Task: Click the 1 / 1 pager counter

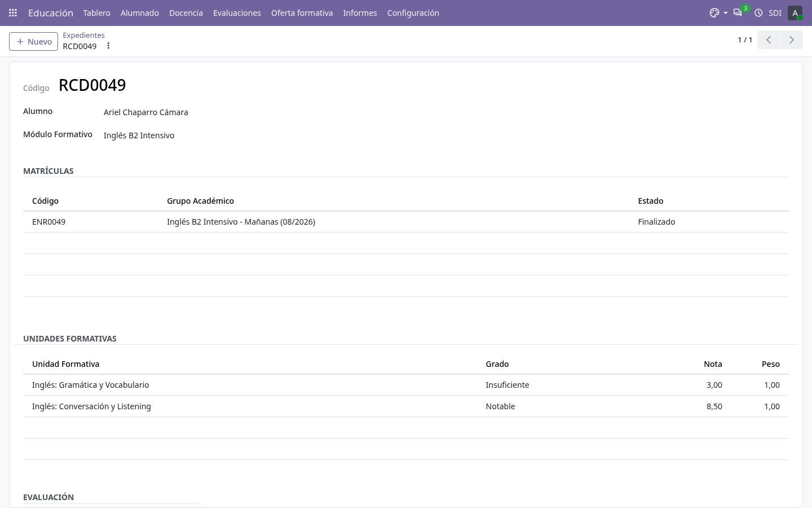Action: point(745,40)
